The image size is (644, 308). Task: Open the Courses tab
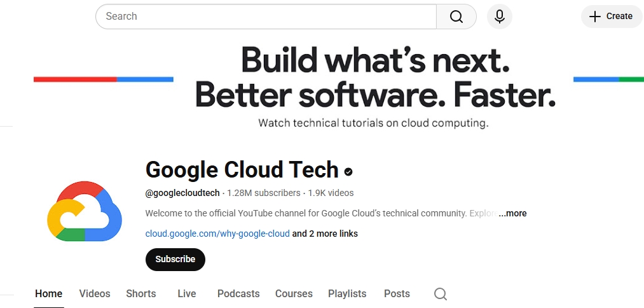click(294, 293)
